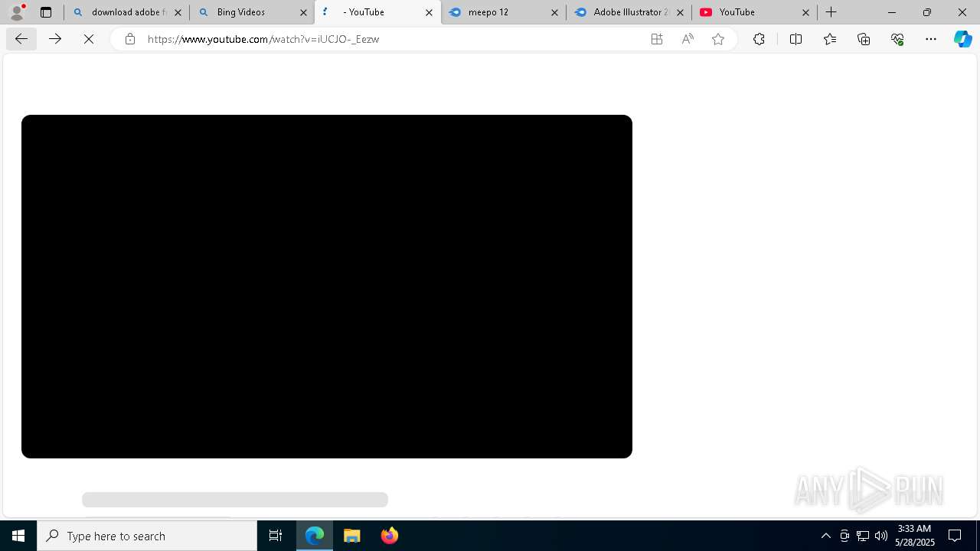Open the Favorites list icon

[x=830, y=39]
